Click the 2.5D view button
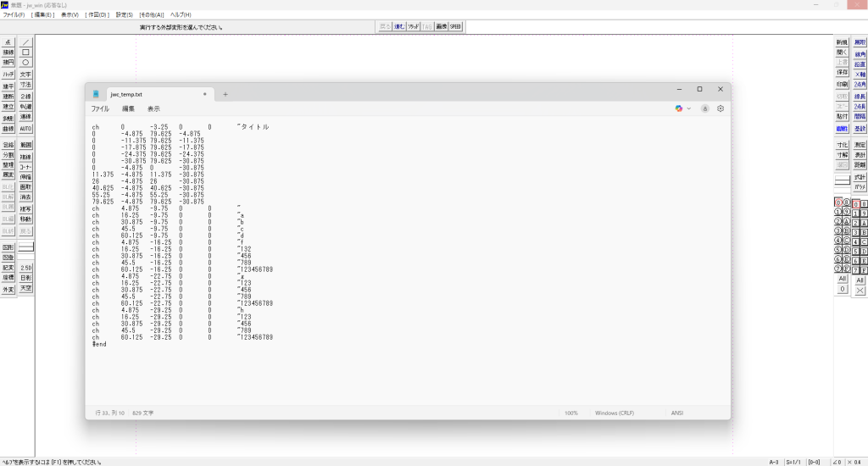 pyautogui.click(x=25, y=268)
